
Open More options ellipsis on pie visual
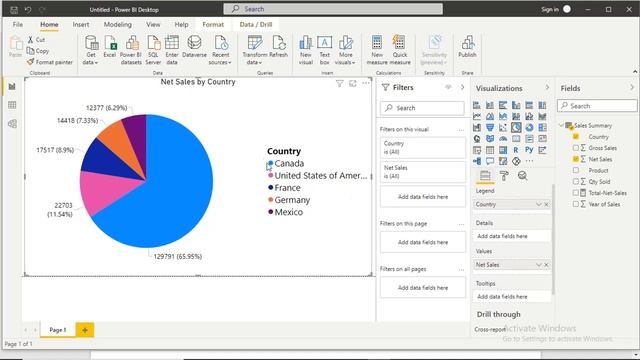(366, 83)
